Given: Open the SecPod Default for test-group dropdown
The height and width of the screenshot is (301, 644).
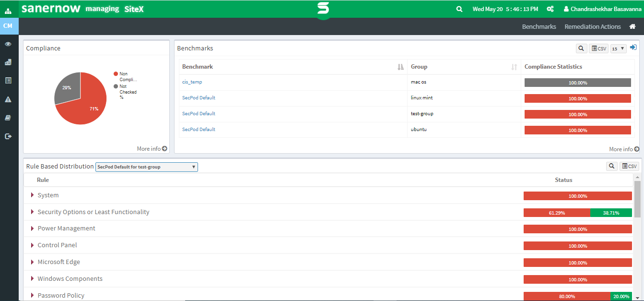Looking at the screenshot, I should tap(147, 167).
